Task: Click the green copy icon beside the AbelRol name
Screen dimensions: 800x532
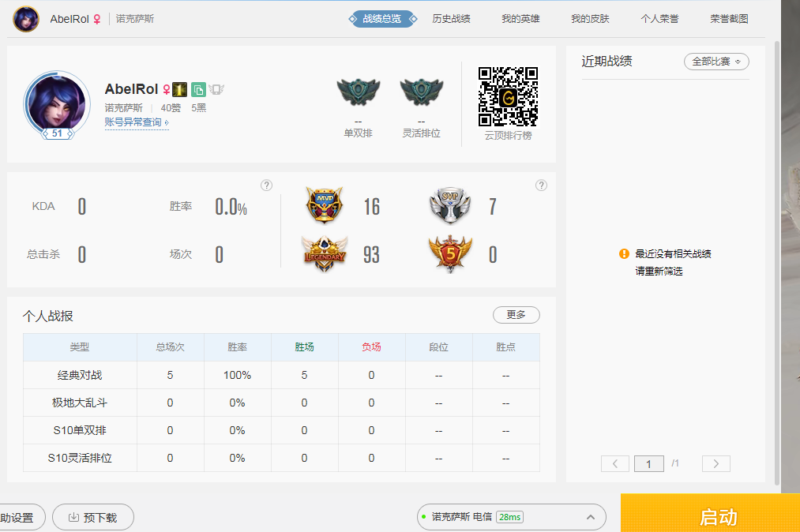Action: [198, 90]
